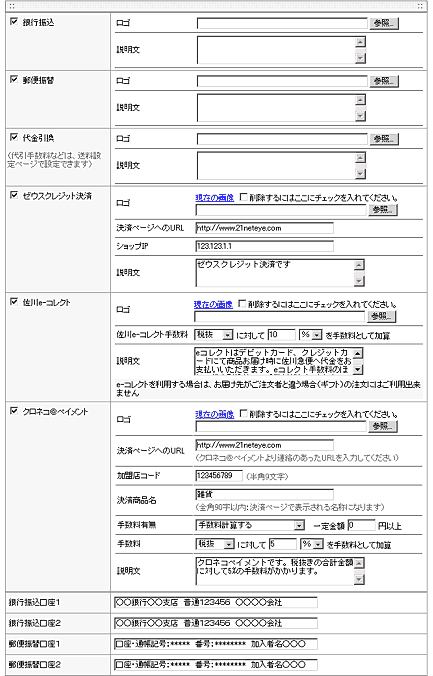Image resolution: width=433 pixels, height=676 pixels.
Task: Open 現在の画像 link in クロネコ@ペイメント section
Action: point(214,414)
